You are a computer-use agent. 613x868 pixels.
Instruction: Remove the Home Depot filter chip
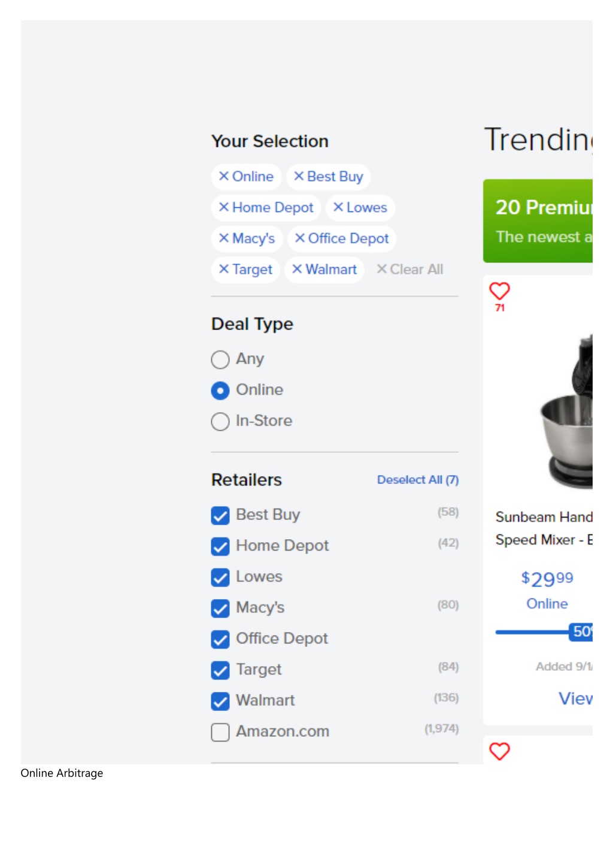(266, 208)
